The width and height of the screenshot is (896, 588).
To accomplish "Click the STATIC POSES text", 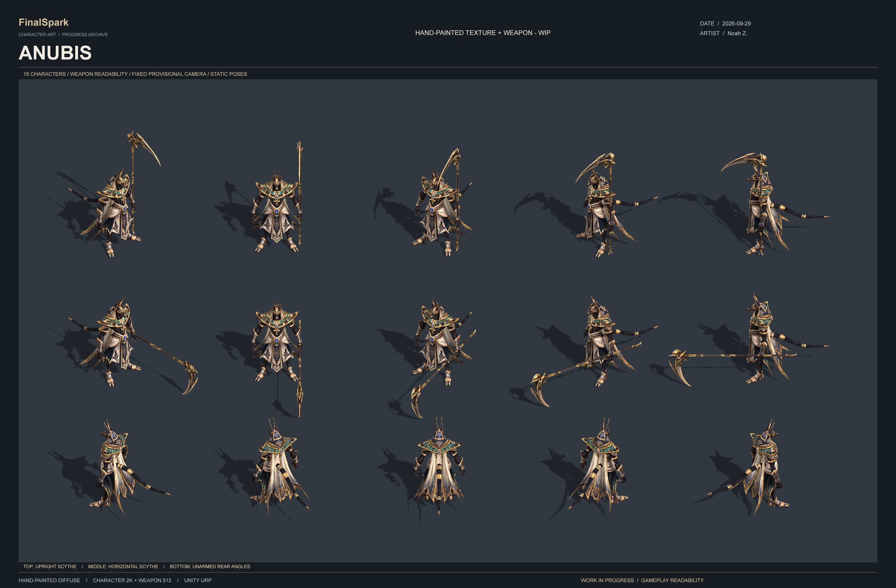I will [x=228, y=74].
